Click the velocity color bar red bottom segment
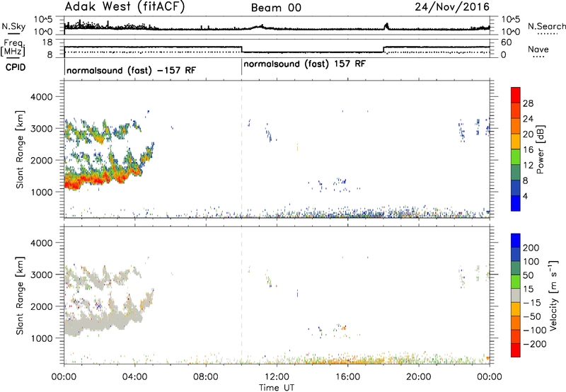 tap(516, 350)
